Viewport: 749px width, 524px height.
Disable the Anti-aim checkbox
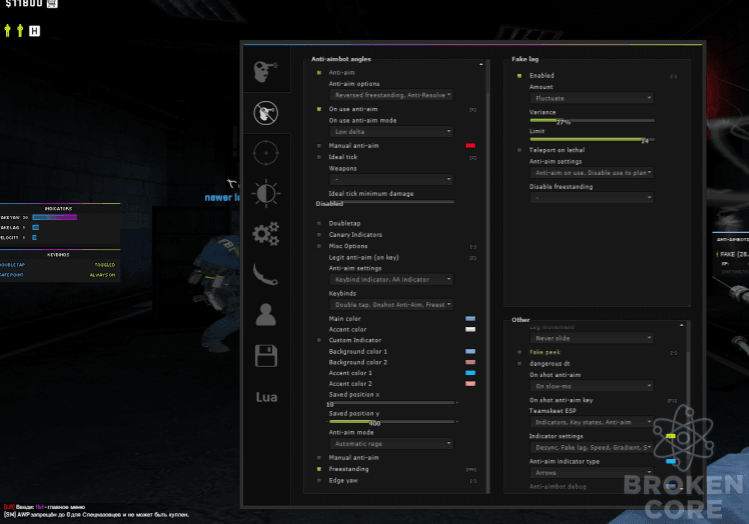click(319, 73)
